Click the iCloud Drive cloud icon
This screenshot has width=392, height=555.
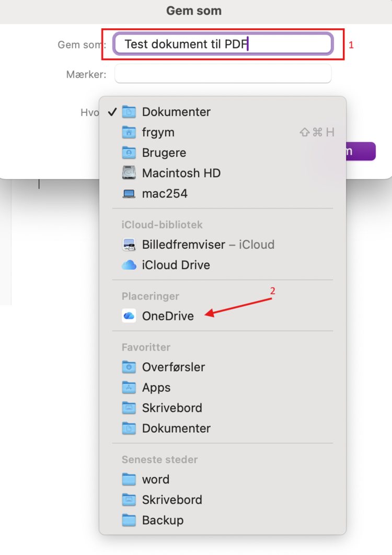click(129, 265)
